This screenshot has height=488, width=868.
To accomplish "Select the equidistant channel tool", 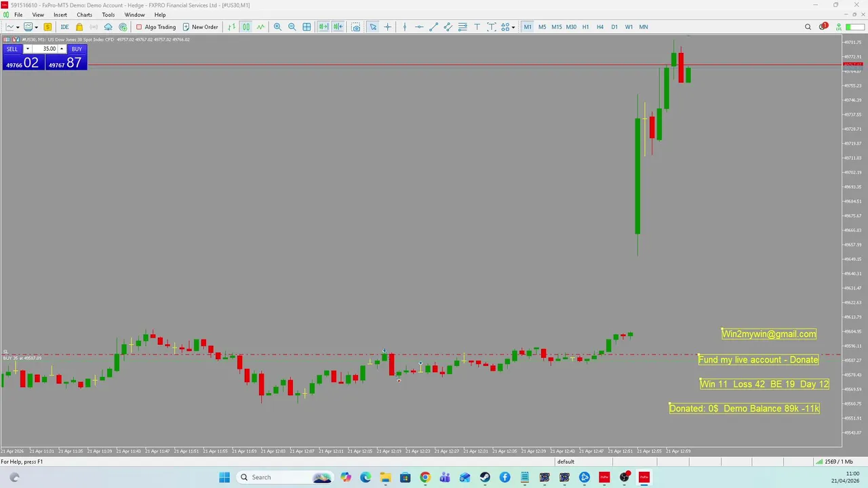I will pos(448,27).
